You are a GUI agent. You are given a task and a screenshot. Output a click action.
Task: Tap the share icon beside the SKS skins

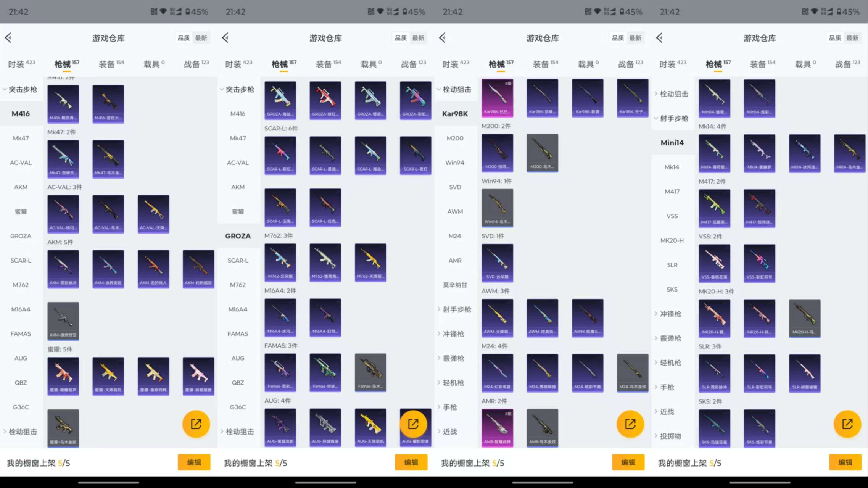(847, 424)
